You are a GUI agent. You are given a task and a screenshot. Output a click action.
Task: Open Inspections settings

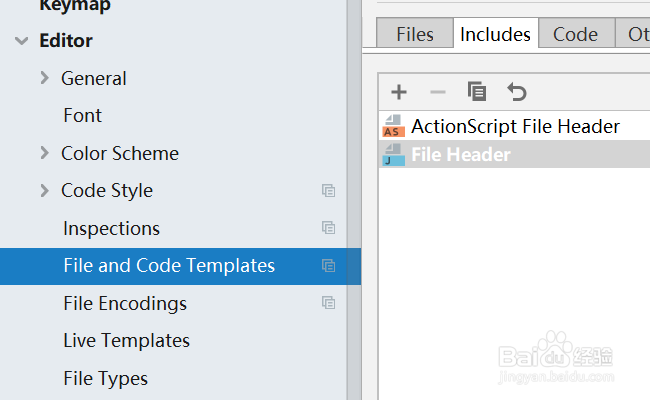click(112, 228)
